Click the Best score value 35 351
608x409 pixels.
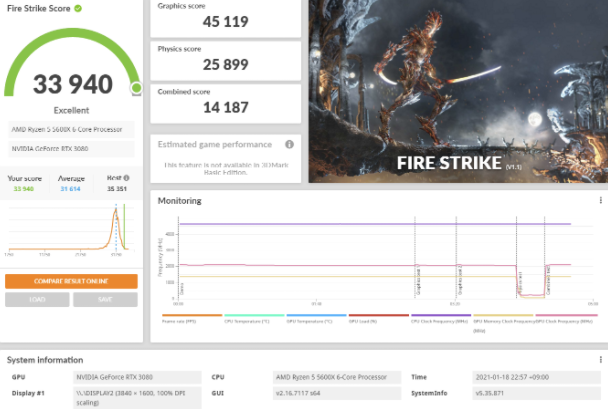pyautogui.click(x=117, y=189)
